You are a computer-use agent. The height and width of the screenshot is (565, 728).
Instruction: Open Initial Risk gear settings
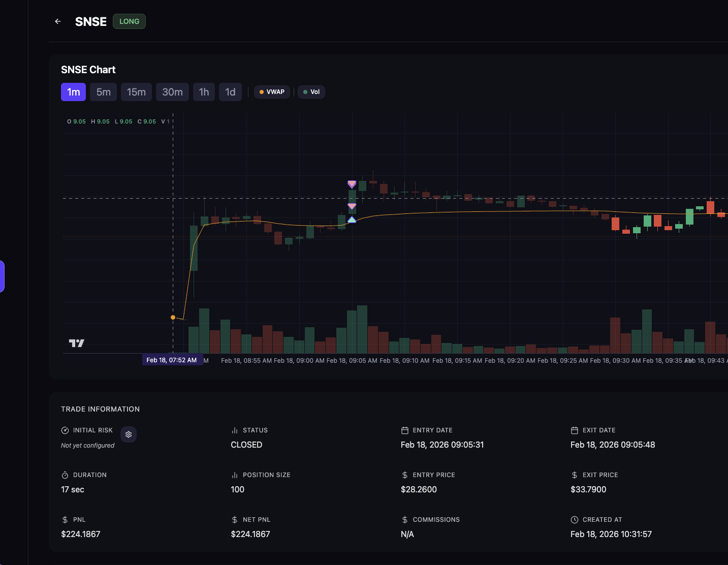tap(129, 434)
